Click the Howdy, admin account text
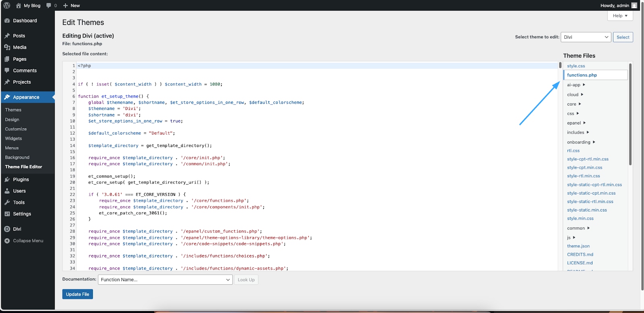Screen dimensions: 644x313 (615, 6)
